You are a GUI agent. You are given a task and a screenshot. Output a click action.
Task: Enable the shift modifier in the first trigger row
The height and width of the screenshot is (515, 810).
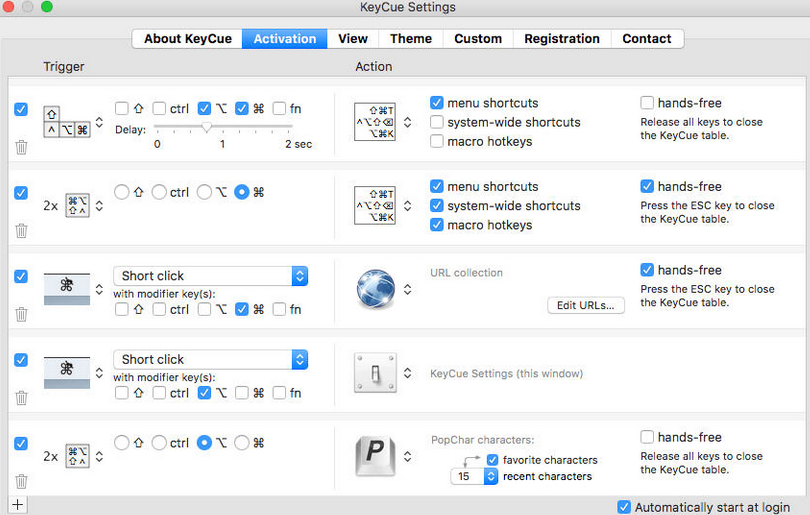click(121, 108)
